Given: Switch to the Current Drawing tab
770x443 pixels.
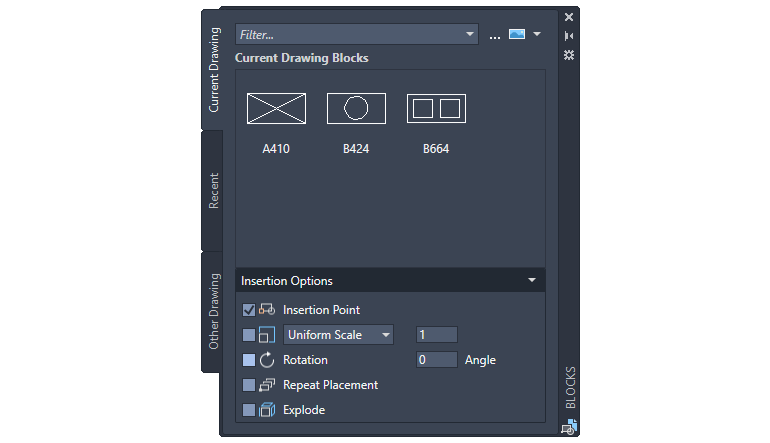Looking at the screenshot, I should point(213,69).
